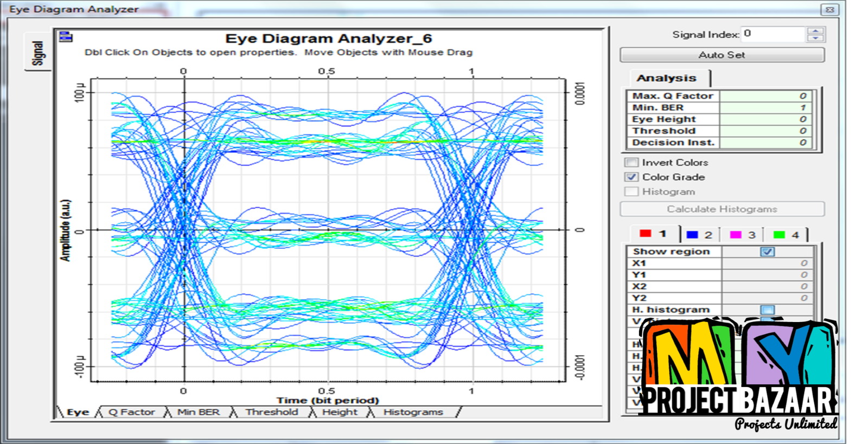Image resolution: width=868 pixels, height=444 pixels.
Task: Close the Eye Diagram Analyzer window
Action: pos(829,9)
